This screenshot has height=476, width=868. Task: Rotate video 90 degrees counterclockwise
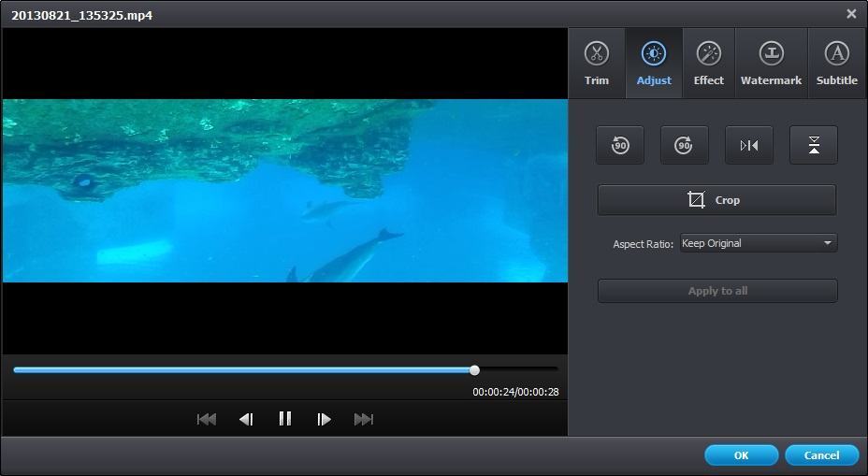pyautogui.click(x=620, y=145)
